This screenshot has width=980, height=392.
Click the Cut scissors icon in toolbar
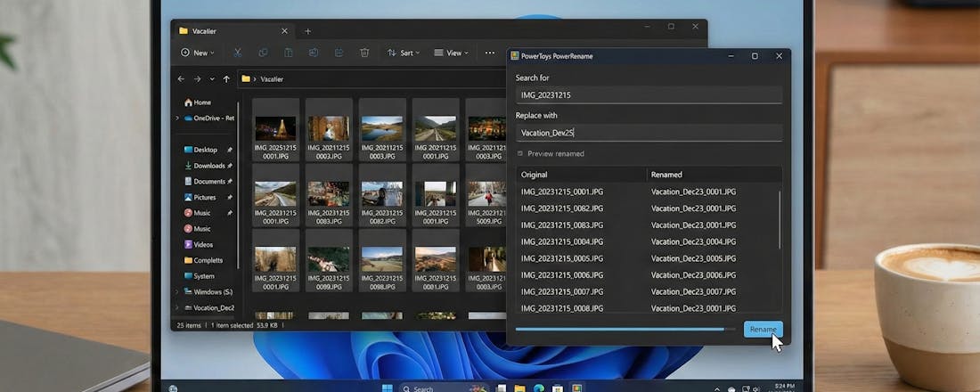pos(238,53)
